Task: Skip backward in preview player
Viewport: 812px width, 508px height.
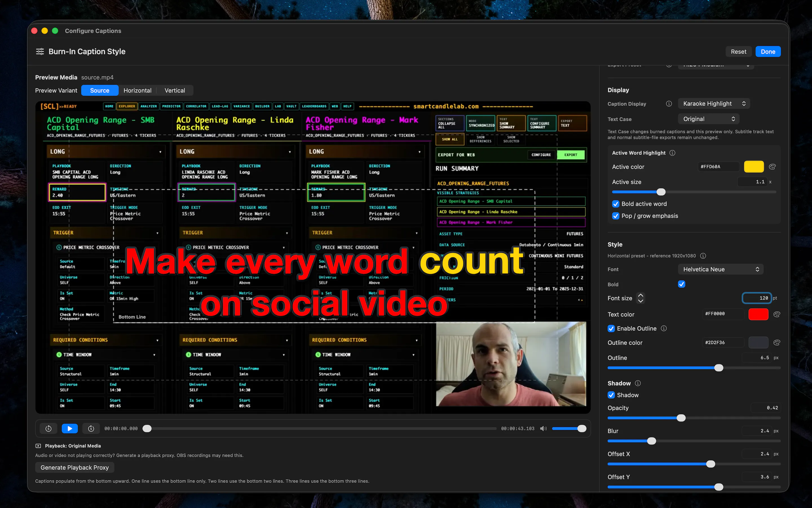Action: click(x=49, y=428)
